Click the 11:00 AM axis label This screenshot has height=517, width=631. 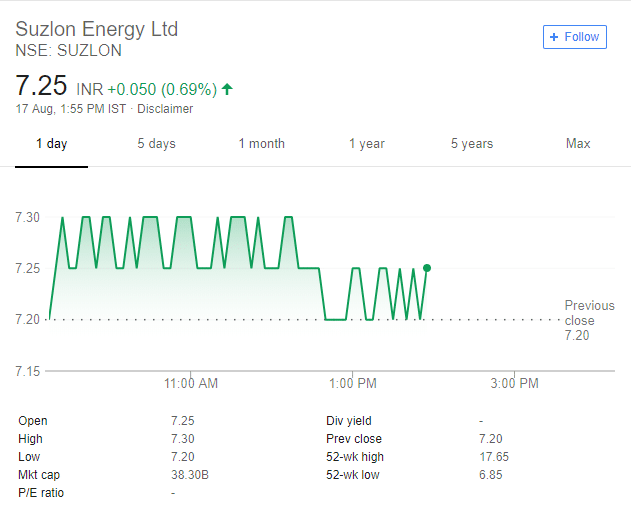[x=191, y=383]
